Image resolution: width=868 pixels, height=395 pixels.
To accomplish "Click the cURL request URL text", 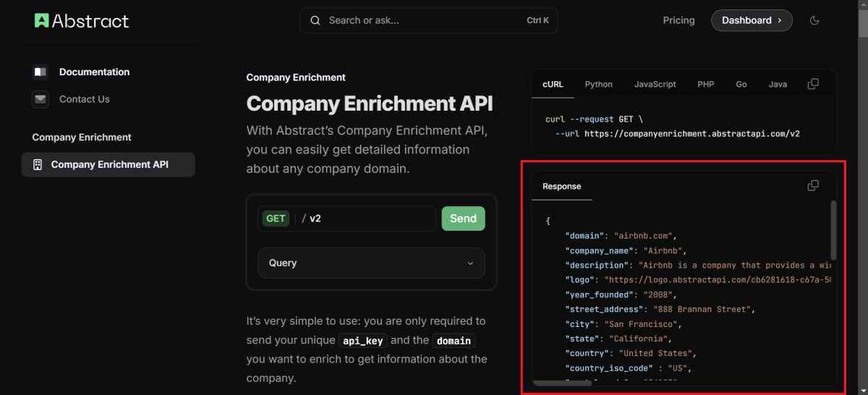I will click(692, 134).
